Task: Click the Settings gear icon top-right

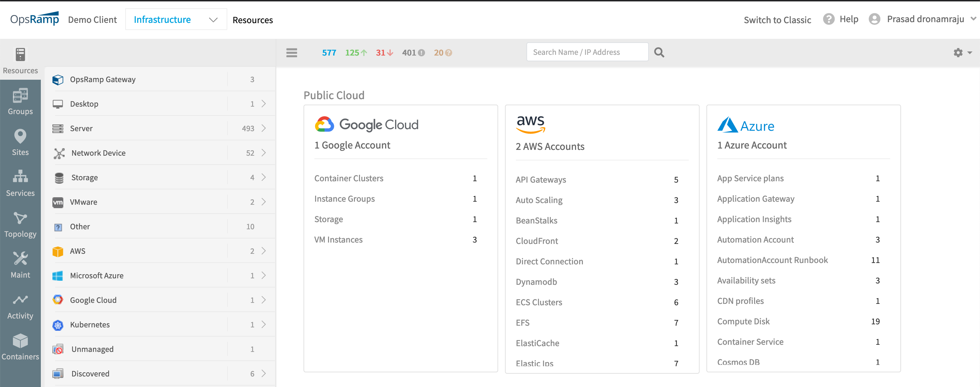Action: point(958,52)
